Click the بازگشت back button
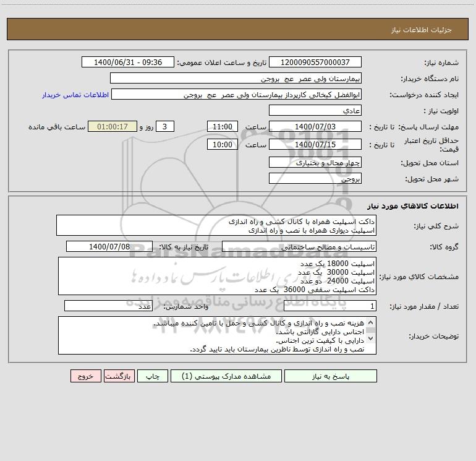 (x=119, y=376)
